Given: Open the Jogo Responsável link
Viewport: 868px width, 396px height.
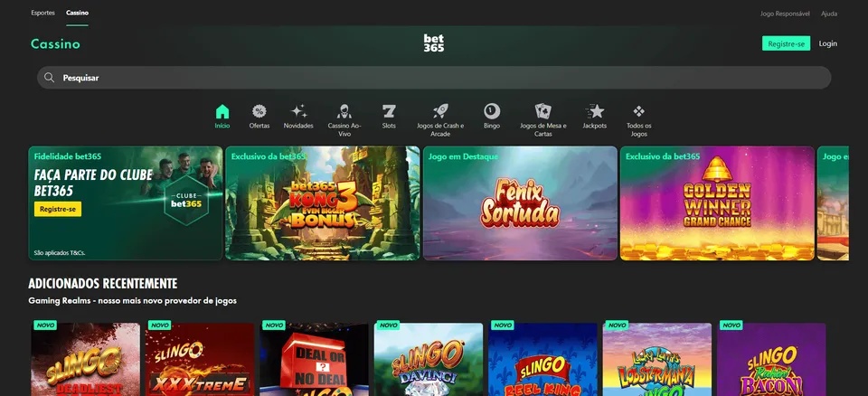Looking at the screenshot, I should (x=785, y=14).
